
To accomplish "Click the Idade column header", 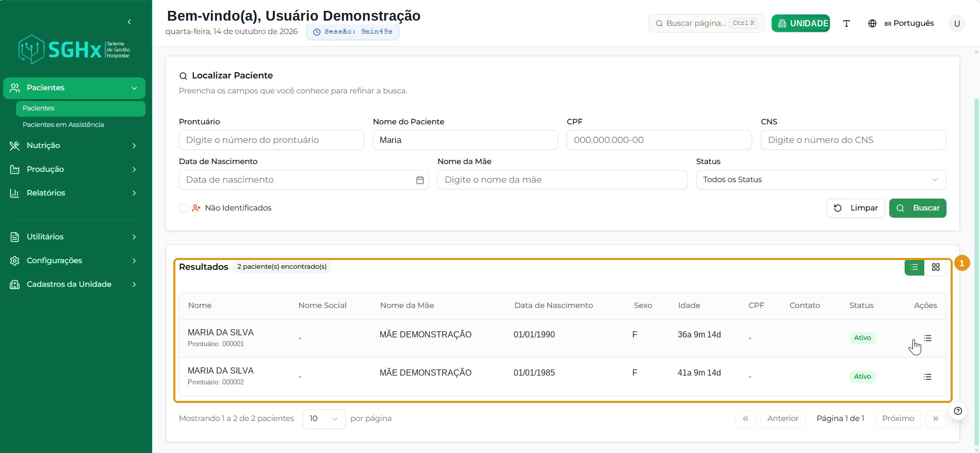I will click(x=689, y=305).
